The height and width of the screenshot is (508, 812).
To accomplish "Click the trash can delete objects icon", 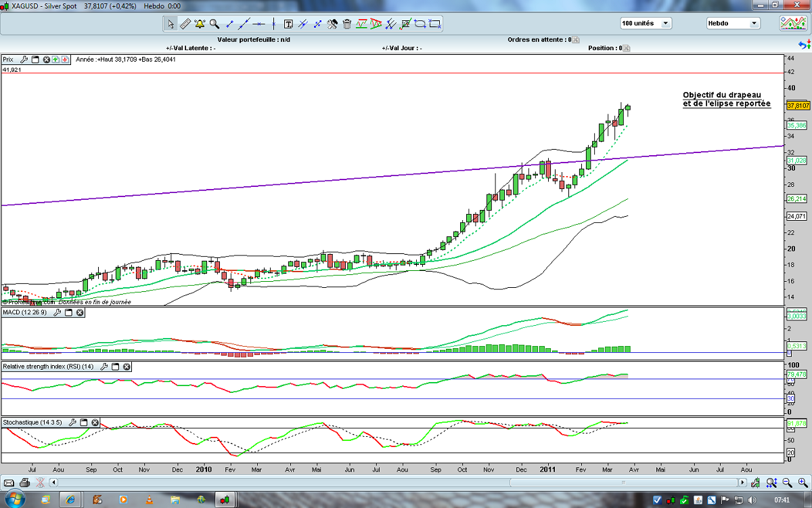I will click(347, 24).
